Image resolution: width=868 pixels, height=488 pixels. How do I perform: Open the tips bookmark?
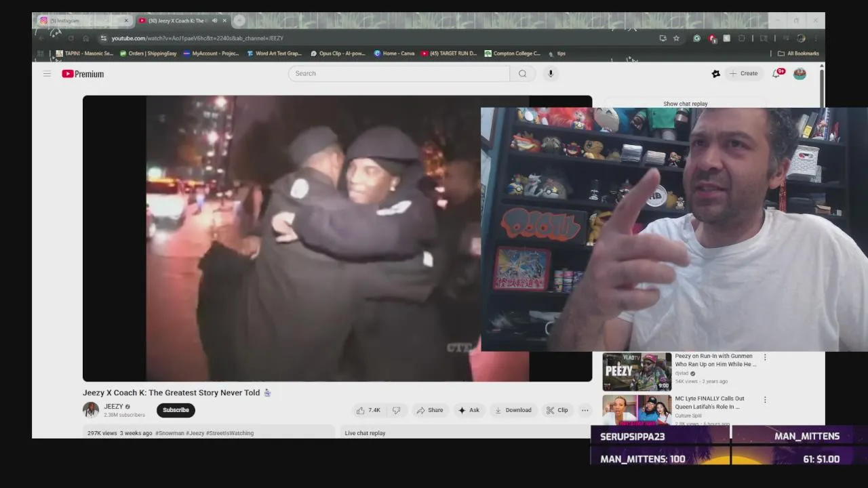pos(557,53)
